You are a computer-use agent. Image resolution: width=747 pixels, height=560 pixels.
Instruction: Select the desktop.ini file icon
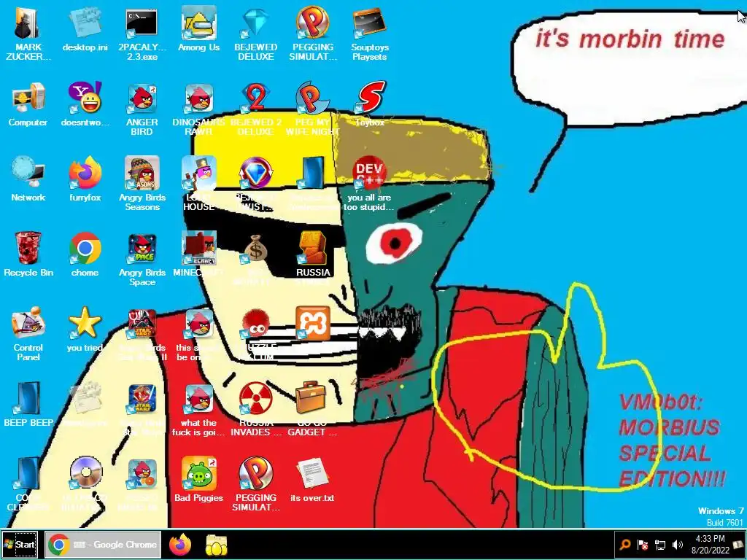coord(85,24)
